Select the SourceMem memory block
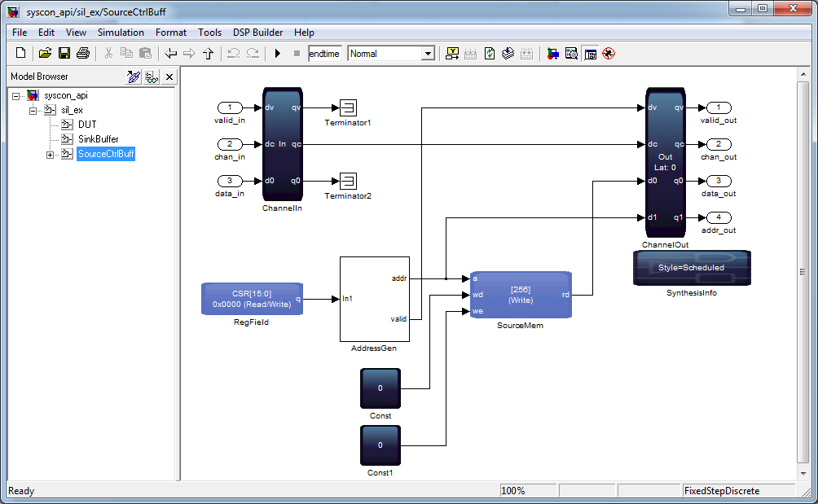 point(521,295)
